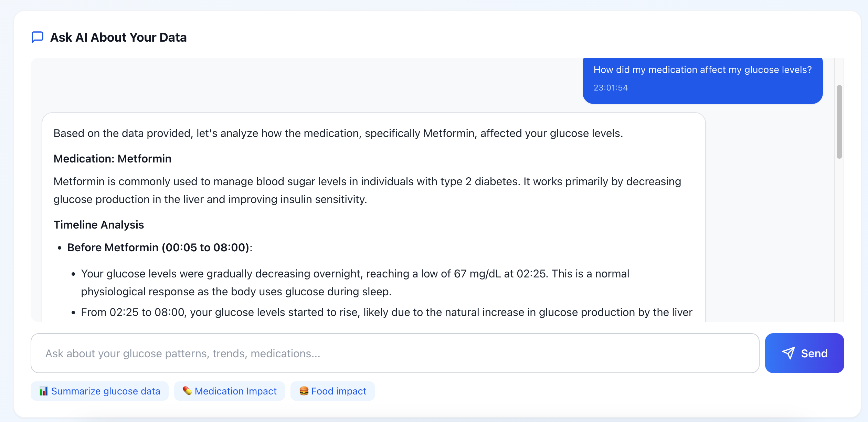
Task: Focus the "Ask about your glucose patterns" input
Action: [394, 353]
